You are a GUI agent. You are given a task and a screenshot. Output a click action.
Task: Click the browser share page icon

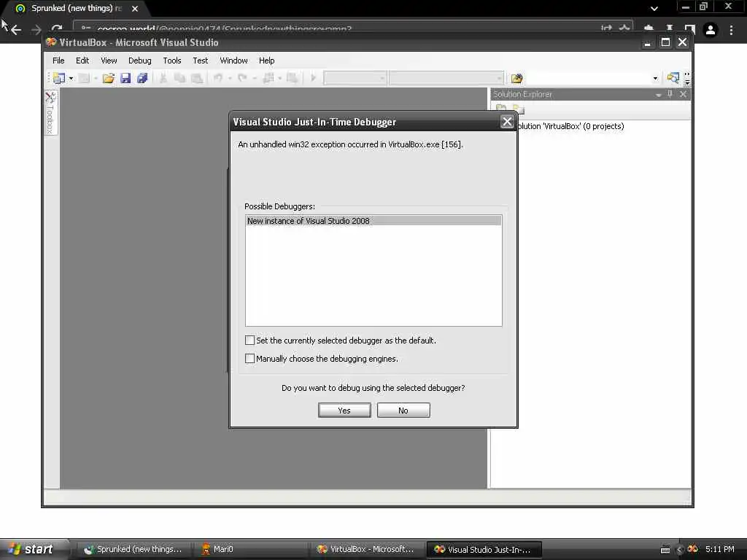pyautogui.click(x=606, y=29)
